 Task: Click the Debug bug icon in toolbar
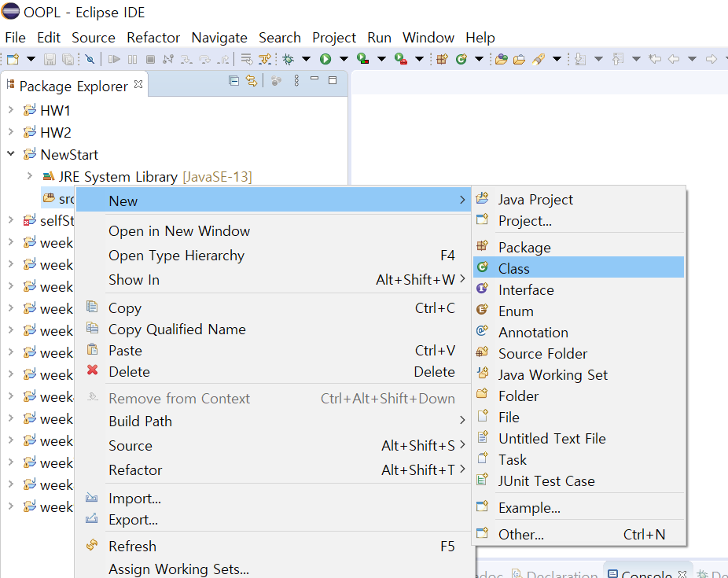tap(289, 59)
